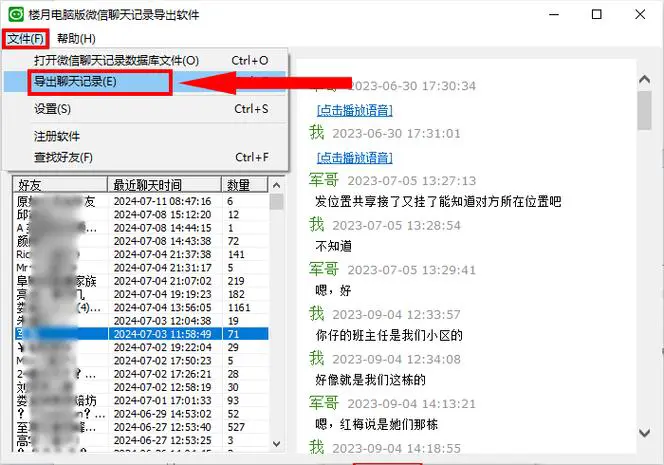
Task: Select row dated 2024-07-08 15:12:20
Action: [x=141, y=215]
